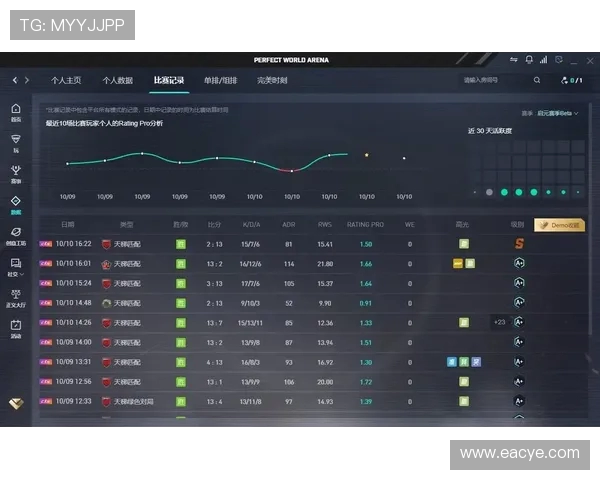Switch to 完美时刻 tab
600x480 pixels.
pyautogui.click(x=272, y=80)
